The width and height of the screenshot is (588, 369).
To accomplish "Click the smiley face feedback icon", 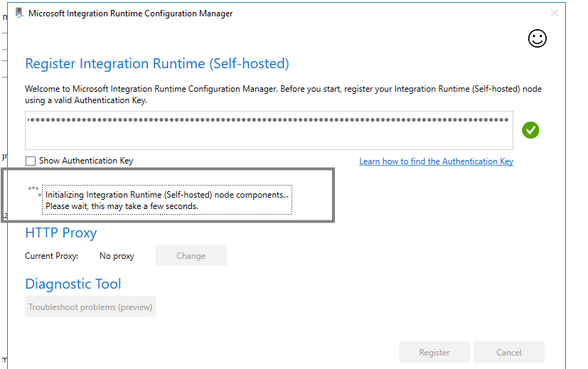I will (x=538, y=38).
